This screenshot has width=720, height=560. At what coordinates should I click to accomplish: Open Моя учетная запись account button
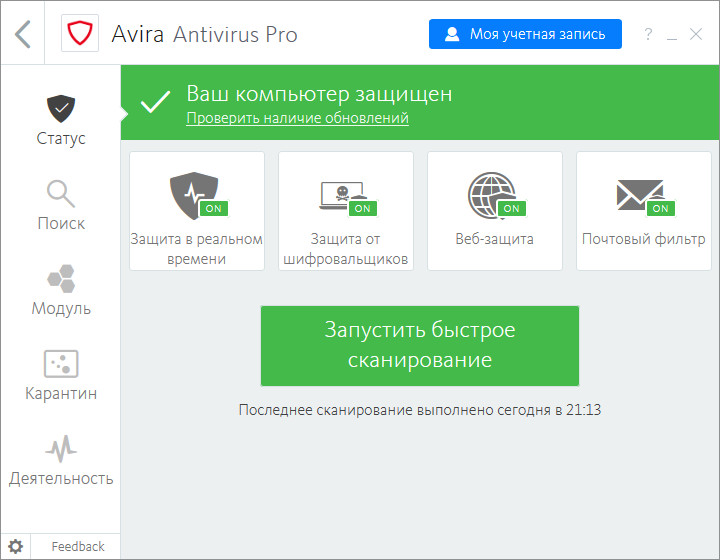pos(525,34)
